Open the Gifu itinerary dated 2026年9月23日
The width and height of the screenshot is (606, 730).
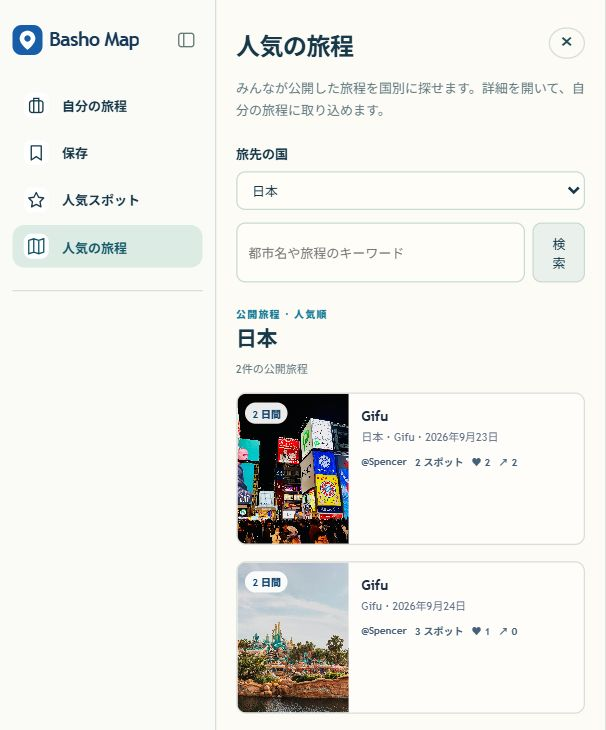(411, 469)
